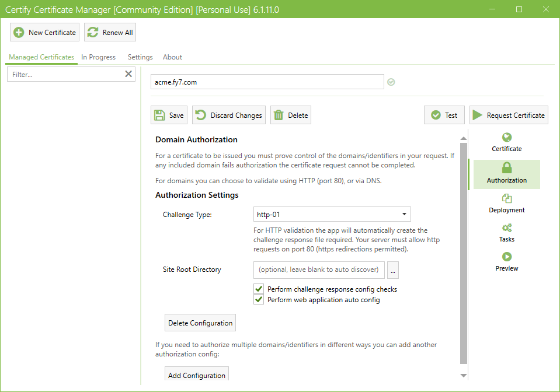
Task: Click the Site Root Directory input field
Action: tap(319, 269)
